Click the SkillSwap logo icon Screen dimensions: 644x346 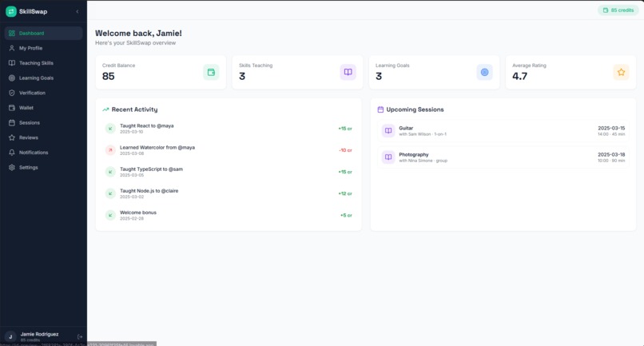point(11,11)
